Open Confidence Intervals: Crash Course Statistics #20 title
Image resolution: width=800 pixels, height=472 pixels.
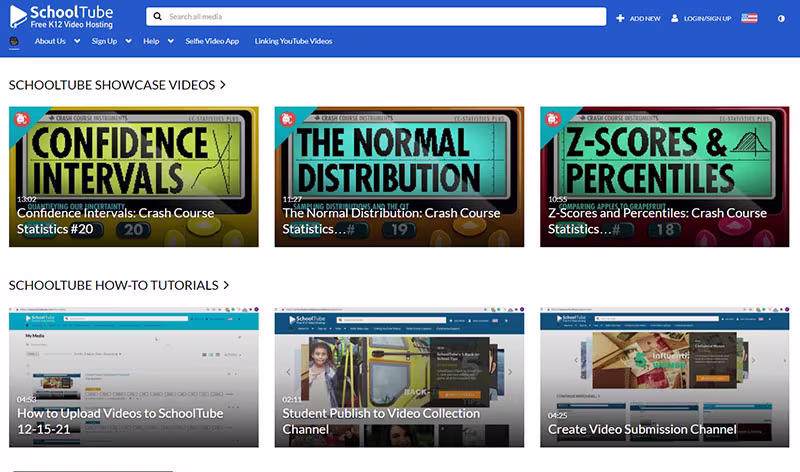coord(115,221)
